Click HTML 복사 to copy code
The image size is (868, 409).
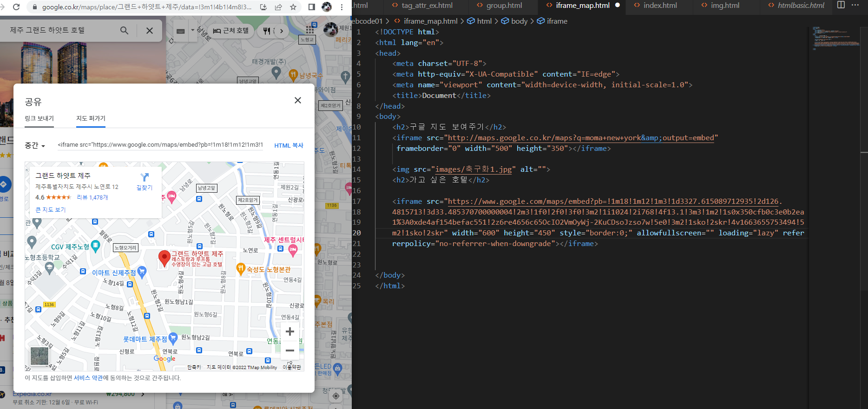pyautogui.click(x=289, y=145)
